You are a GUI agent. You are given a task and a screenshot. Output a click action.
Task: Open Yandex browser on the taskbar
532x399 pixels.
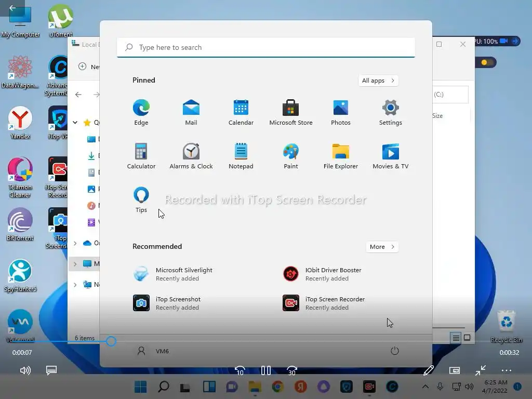[x=301, y=387]
